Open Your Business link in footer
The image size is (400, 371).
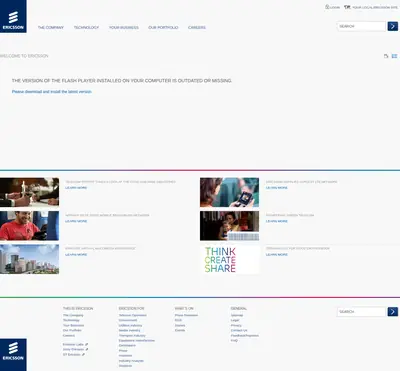coord(73,325)
